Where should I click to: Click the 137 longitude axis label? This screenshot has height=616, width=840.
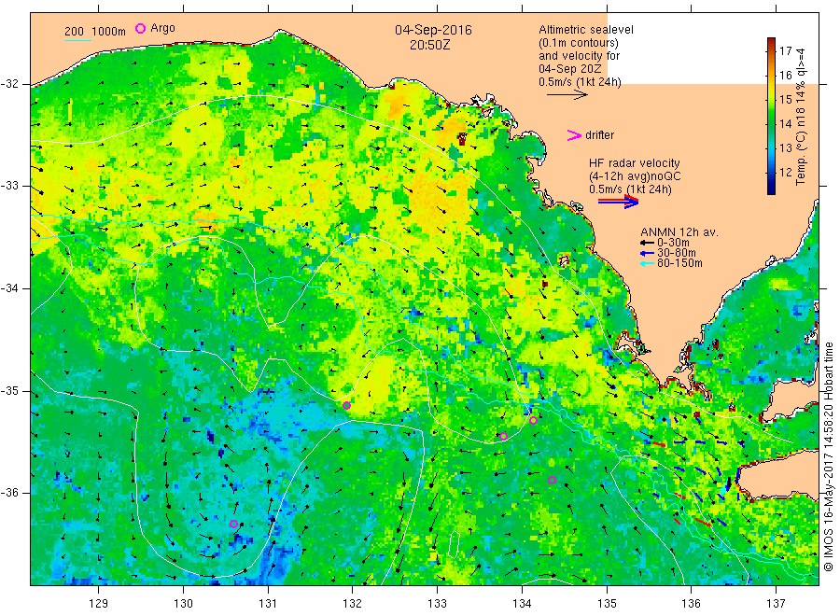(777, 603)
